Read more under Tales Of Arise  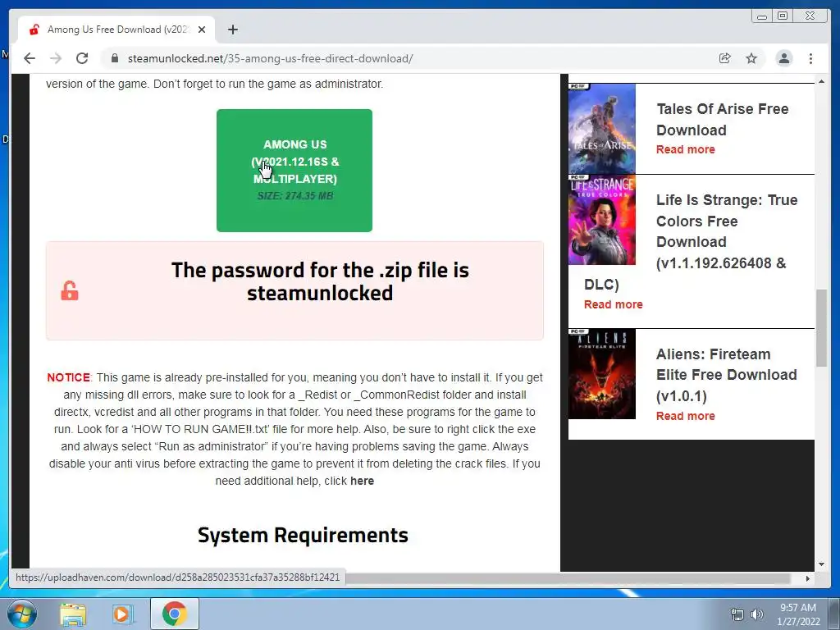click(685, 149)
